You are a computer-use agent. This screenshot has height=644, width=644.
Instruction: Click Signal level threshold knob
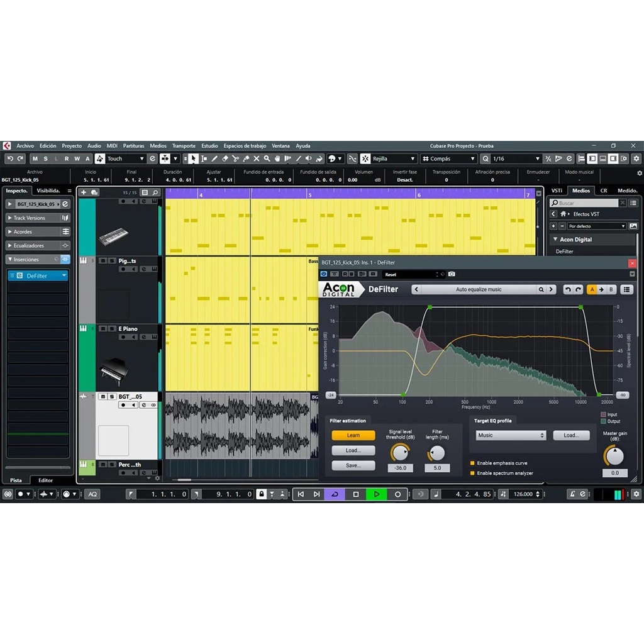[x=399, y=453]
